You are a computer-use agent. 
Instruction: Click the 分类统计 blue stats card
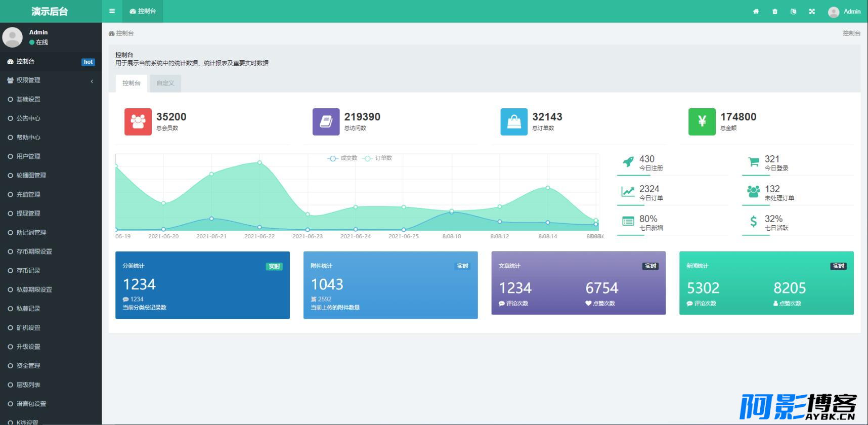[202, 285]
